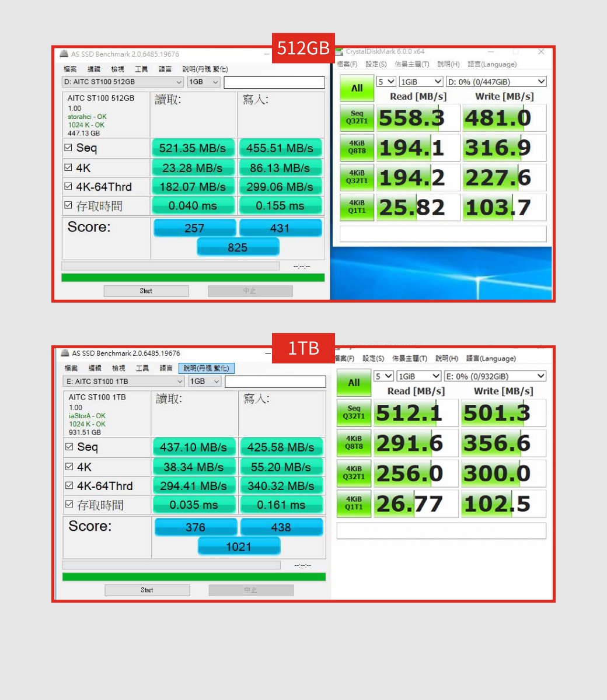607x700 pixels.
Task: Open 設定(S) menu in 512GB CrystalDiskMark
Action: click(376, 64)
